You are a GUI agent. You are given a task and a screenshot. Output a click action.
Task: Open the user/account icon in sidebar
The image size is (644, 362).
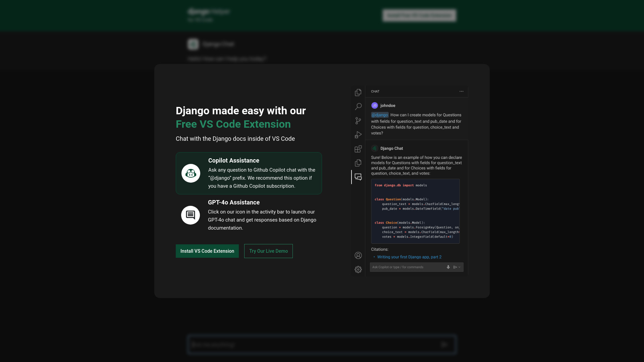coord(358,255)
